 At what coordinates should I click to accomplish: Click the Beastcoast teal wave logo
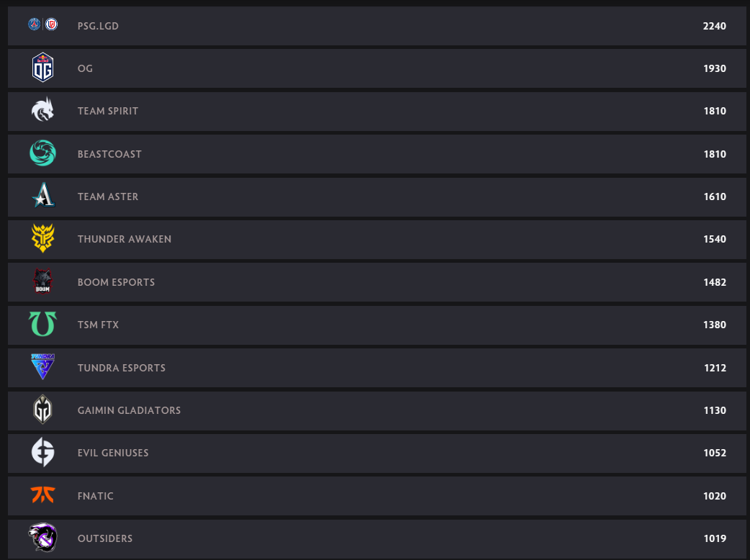42,153
